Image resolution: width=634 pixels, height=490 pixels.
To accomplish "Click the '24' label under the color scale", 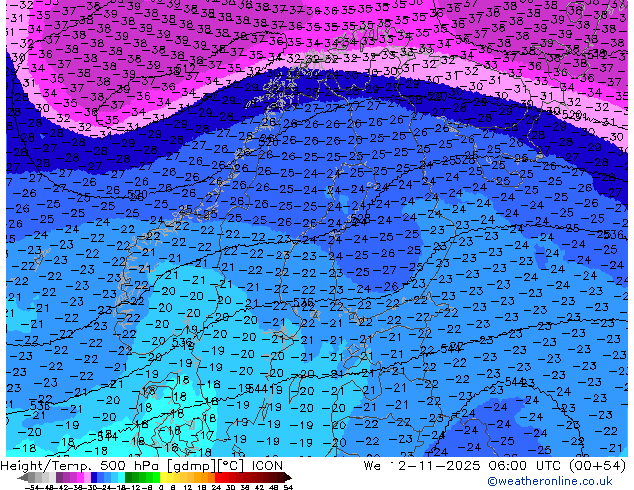I will [216, 487].
